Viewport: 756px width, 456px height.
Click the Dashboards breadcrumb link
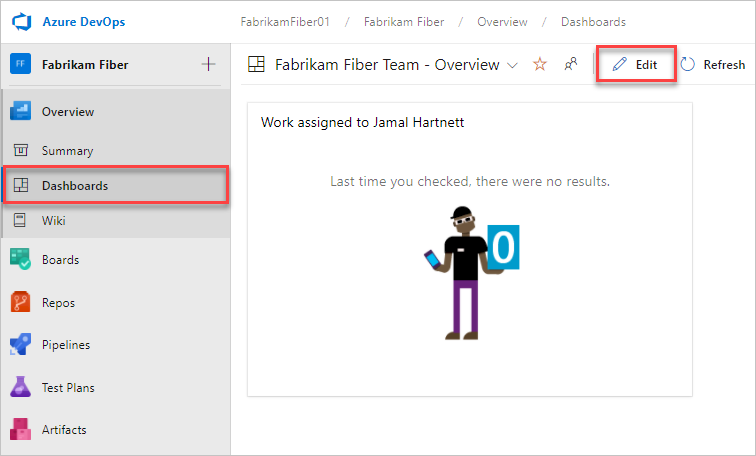click(594, 22)
